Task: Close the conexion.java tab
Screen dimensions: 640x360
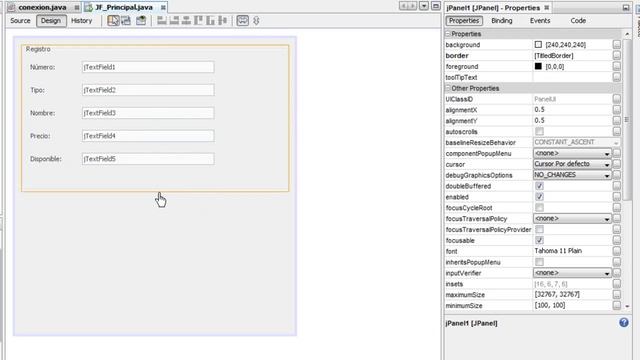Action: click(x=77, y=7)
